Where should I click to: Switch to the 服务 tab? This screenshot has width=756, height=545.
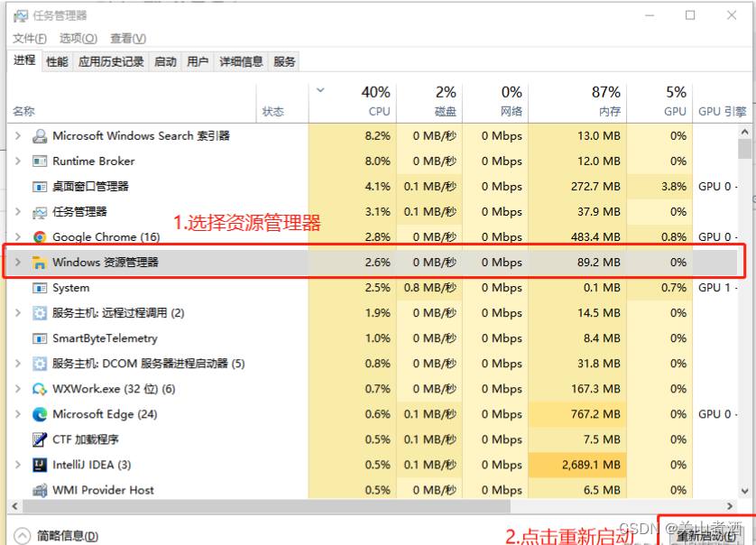284,61
